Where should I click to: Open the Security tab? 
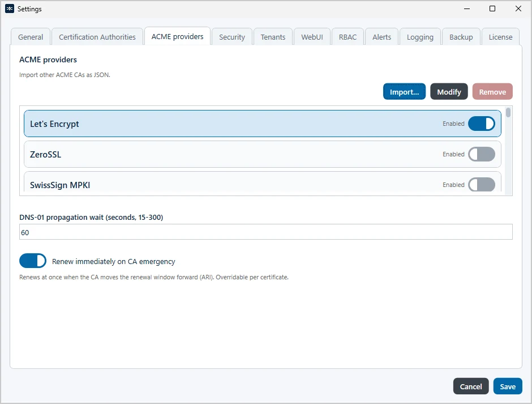click(x=232, y=37)
